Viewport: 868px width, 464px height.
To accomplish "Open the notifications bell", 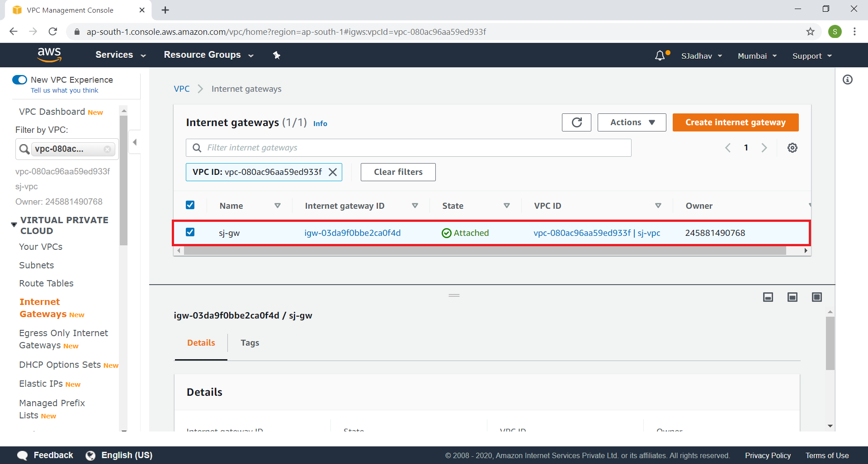I will click(660, 55).
